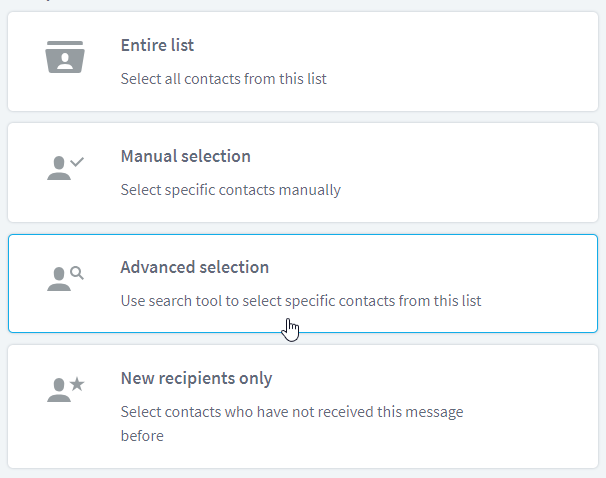Screen dimensions: 606x478
Task: Click "Select all contacts from this list" text
Action: pos(223,79)
